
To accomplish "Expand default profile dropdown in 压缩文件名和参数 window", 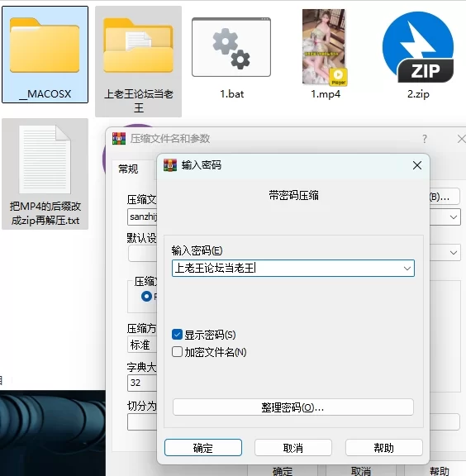I will click(x=454, y=253).
